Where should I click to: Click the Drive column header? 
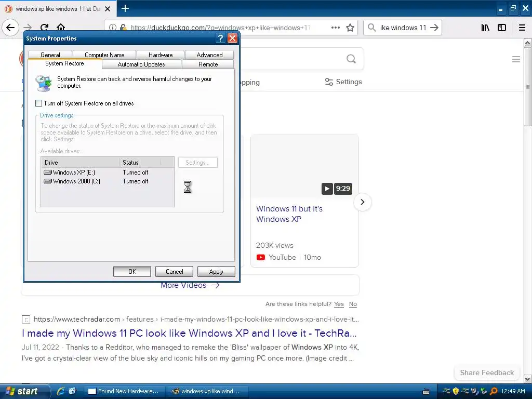pos(80,163)
